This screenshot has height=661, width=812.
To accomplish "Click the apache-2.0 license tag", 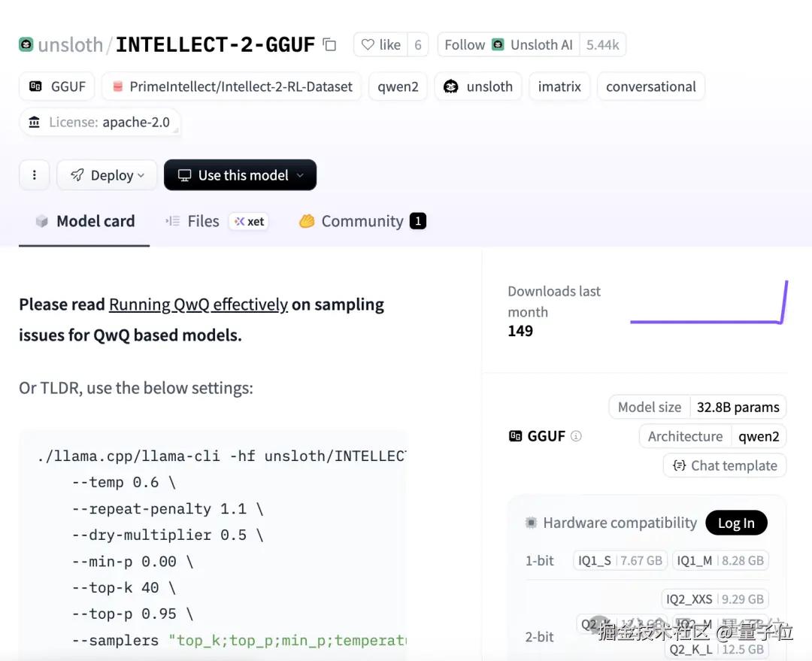I will [x=100, y=122].
